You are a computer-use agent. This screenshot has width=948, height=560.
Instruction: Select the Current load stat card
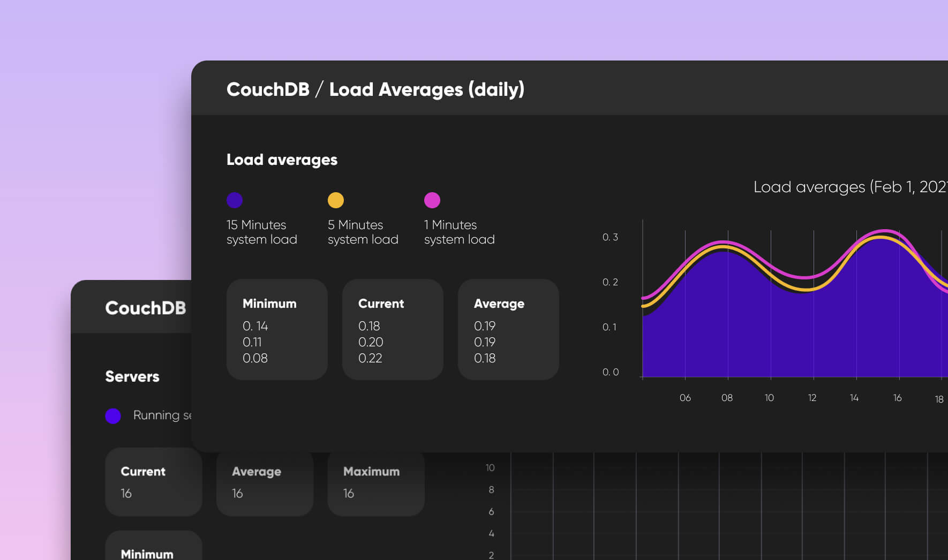393,329
